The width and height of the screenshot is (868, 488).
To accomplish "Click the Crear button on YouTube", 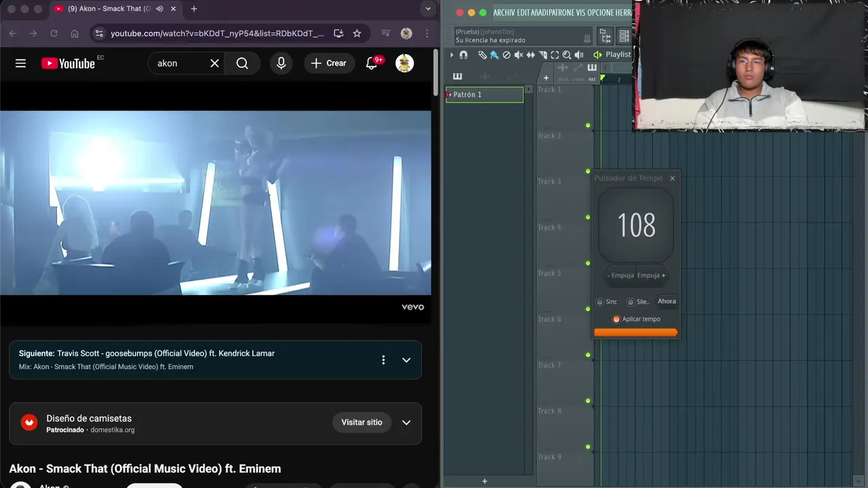I will [x=329, y=63].
